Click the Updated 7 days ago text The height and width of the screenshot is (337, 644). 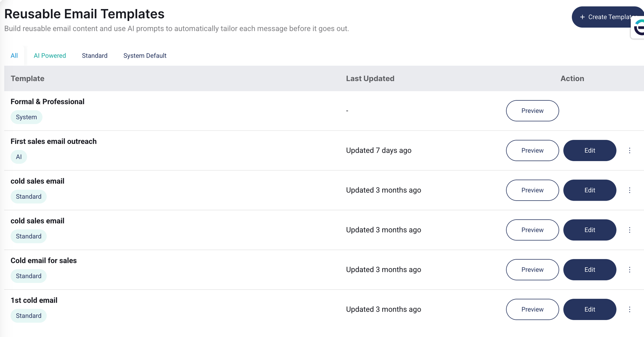pos(379,150)
